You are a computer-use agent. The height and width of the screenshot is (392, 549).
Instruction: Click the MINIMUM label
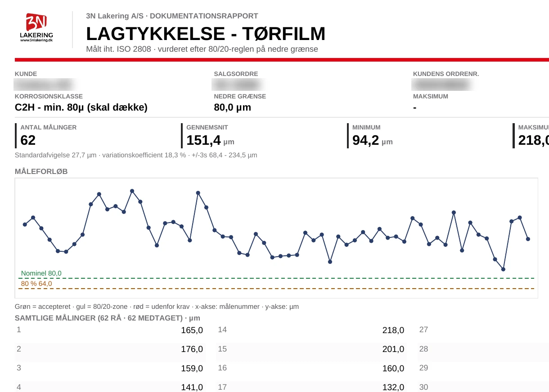coord(366,127)
